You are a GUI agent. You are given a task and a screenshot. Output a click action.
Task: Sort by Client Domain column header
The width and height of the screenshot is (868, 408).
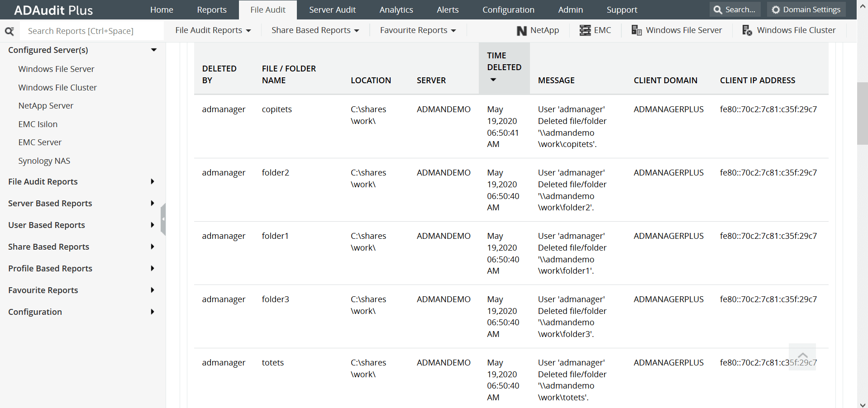(665, 80)
